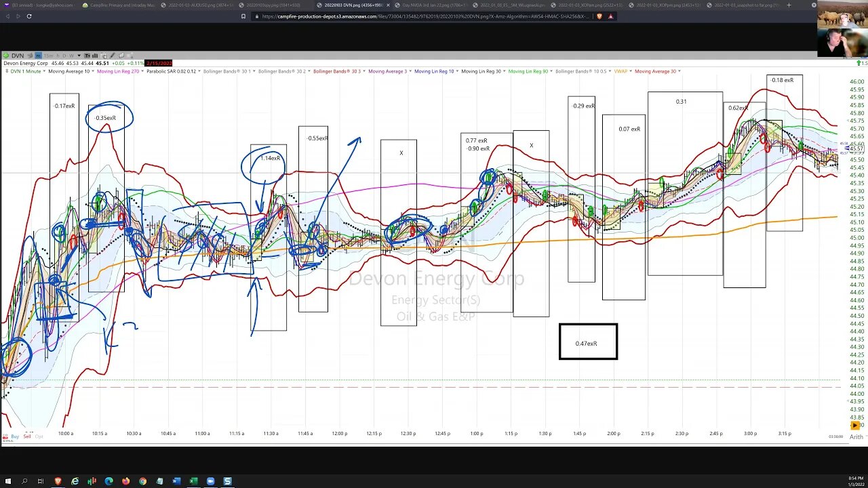Expand the Moving Lin Reg 270 indicator menu
868x488 pixels.
[142, 71]
